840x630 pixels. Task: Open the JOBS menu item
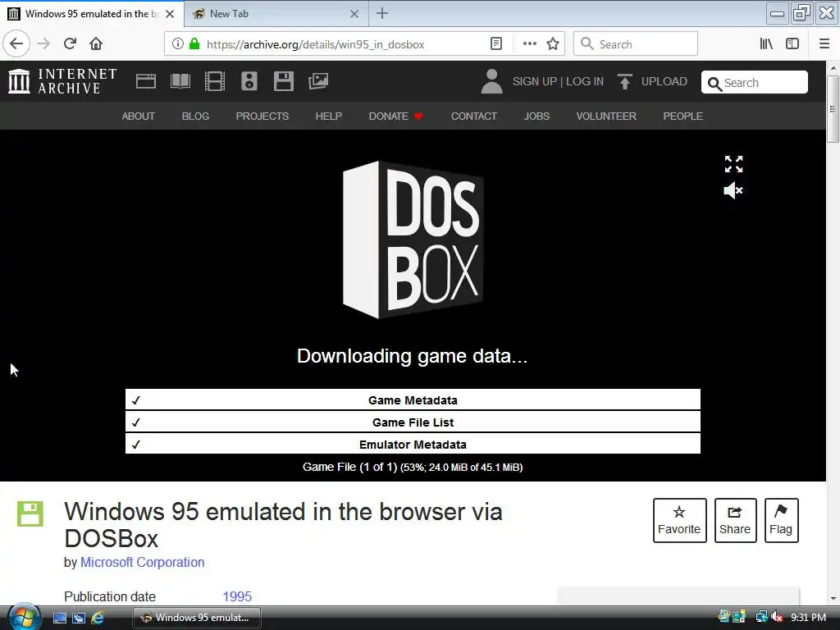[x=536, y=116]
